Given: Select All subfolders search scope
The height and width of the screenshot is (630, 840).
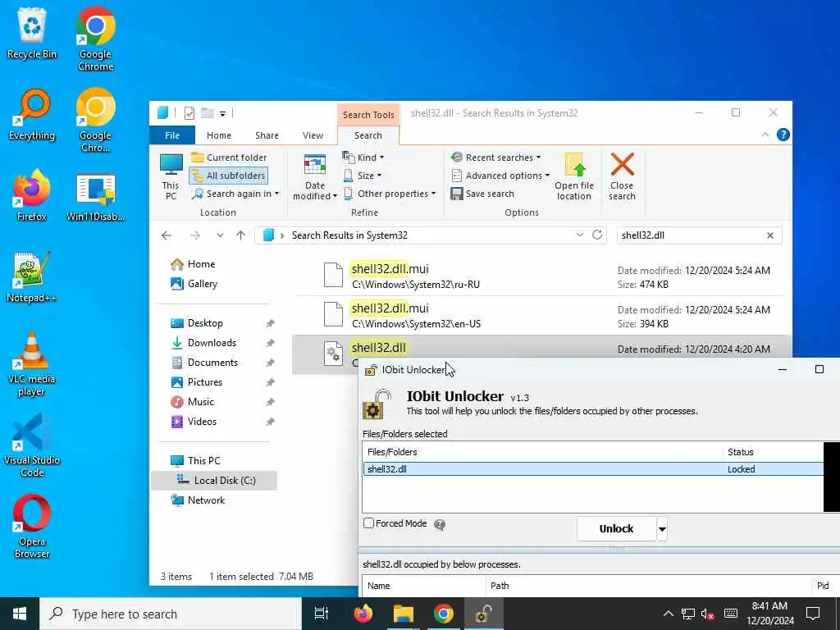Looking at the screenshot, I should click(x=229, y=176).
